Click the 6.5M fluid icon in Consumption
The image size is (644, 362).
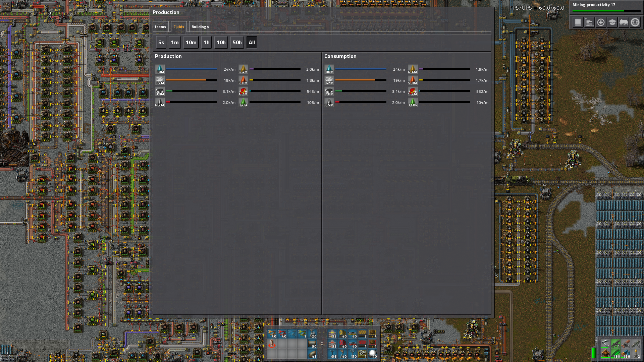coord(329,103)
